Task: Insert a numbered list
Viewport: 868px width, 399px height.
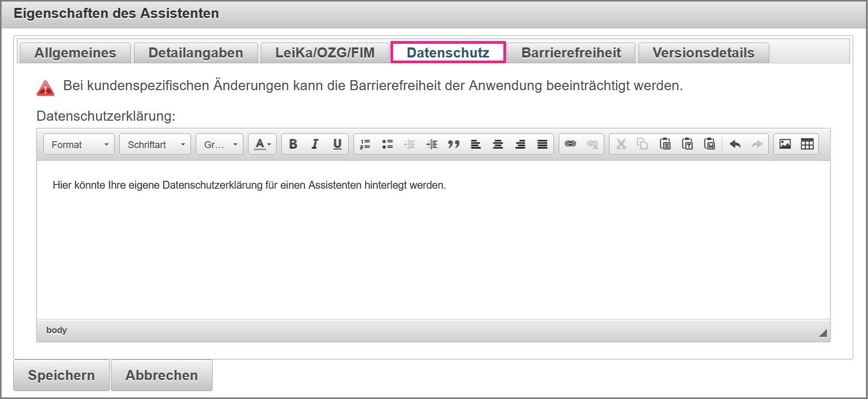Action: [365, 144]
